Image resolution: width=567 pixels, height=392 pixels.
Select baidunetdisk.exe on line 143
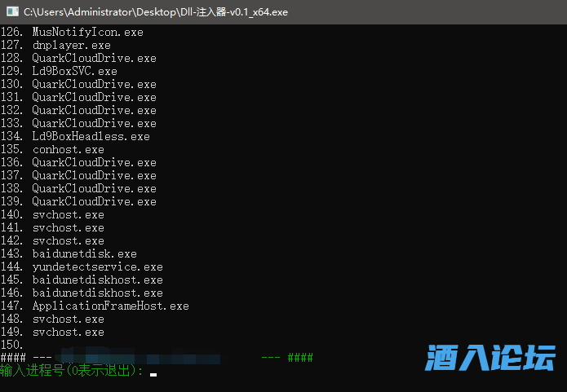pos(84,253)
